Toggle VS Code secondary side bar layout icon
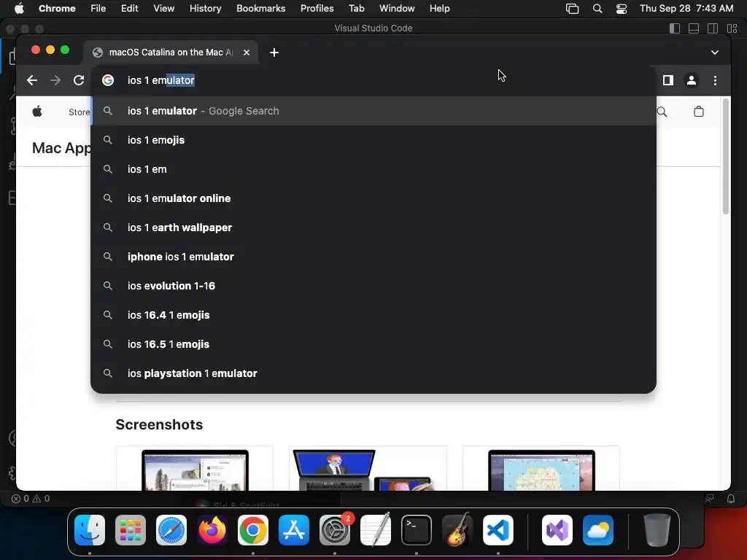Screen dimensions: 747x560 [x=713, y=28]
